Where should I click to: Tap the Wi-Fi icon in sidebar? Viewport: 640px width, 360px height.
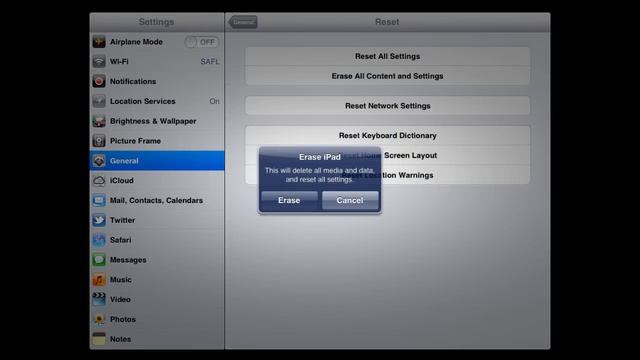tap(99, 62)
